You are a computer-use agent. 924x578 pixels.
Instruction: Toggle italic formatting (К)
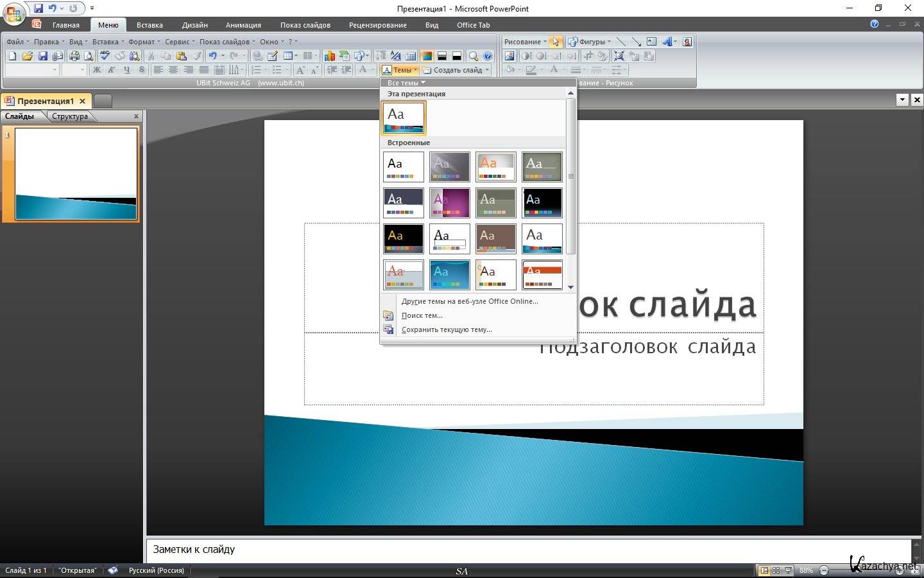pyautogui.click(x=112, y=70)
